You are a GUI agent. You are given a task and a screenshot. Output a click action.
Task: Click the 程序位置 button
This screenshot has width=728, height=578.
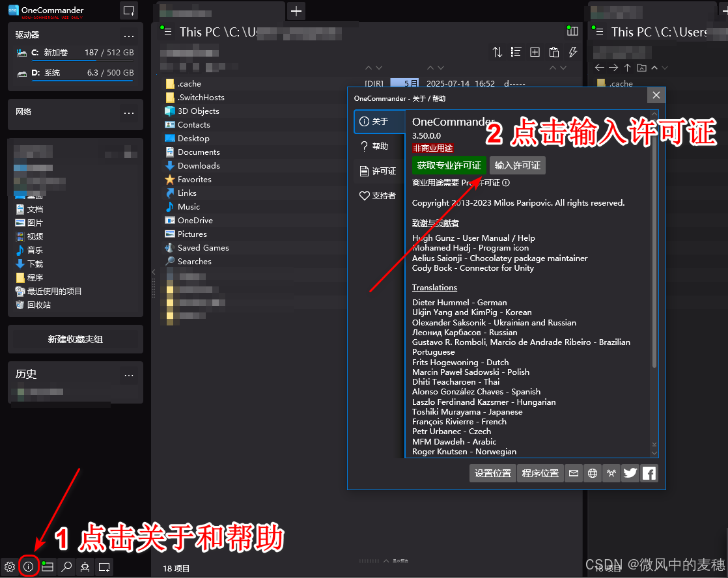click(x=540, y=473)
